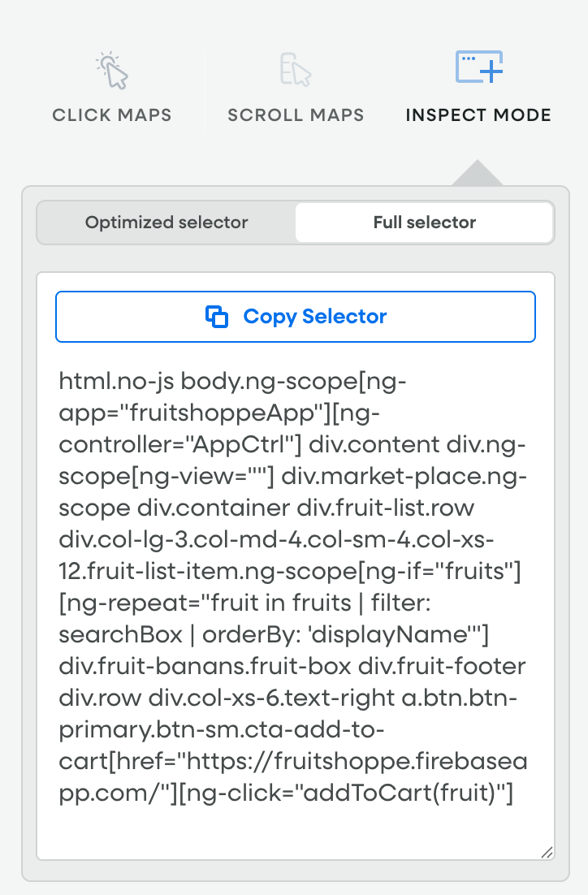
Task: Click the duplicate-squares glyph next to Copy Selector
Action: [x=218, y=317]
